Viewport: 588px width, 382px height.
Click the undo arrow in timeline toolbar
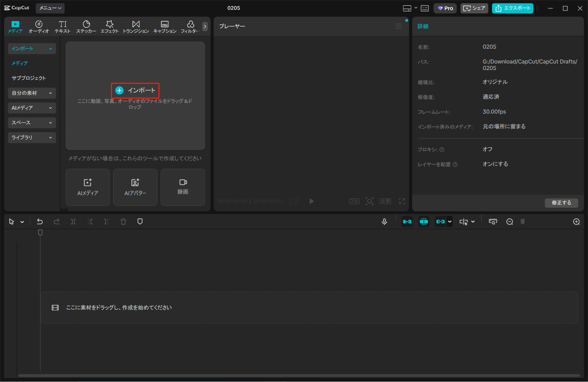pyautogui.click(x=40, y=222)
